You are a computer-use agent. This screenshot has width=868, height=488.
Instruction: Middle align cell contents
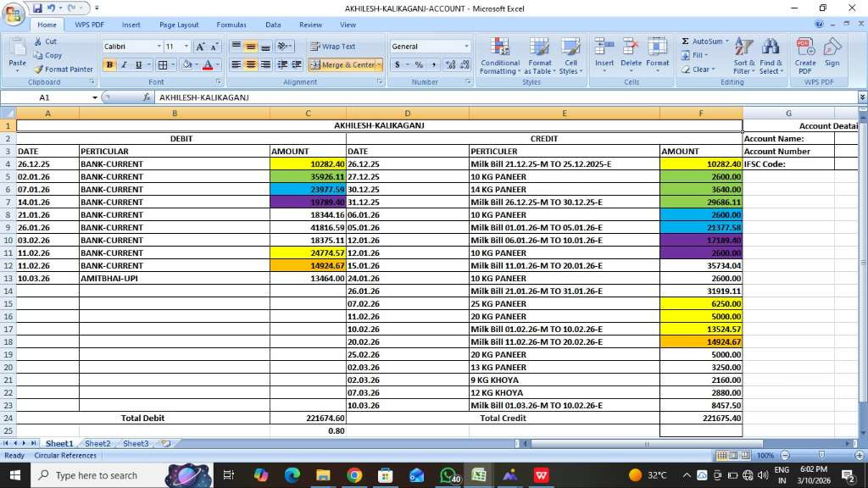[251, 47]
